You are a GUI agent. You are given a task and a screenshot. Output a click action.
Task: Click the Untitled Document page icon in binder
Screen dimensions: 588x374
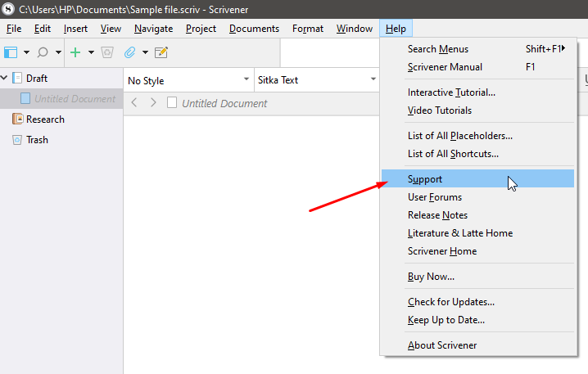[25, 98]
